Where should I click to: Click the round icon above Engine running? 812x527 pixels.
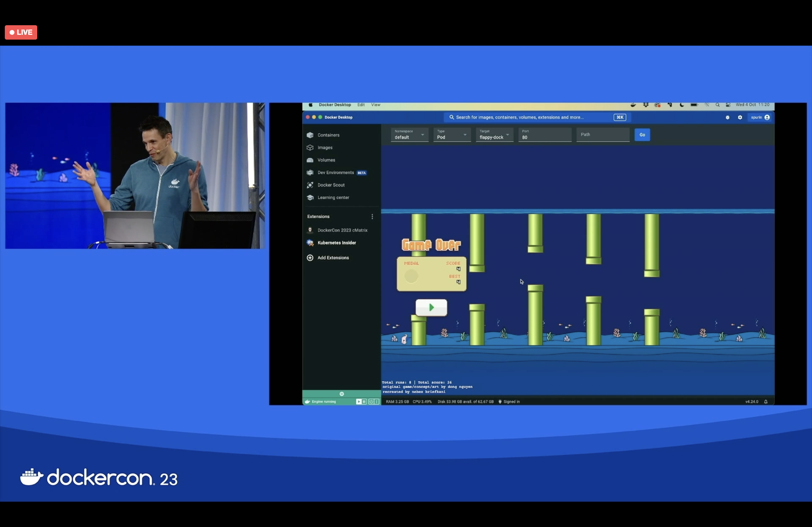341,394
